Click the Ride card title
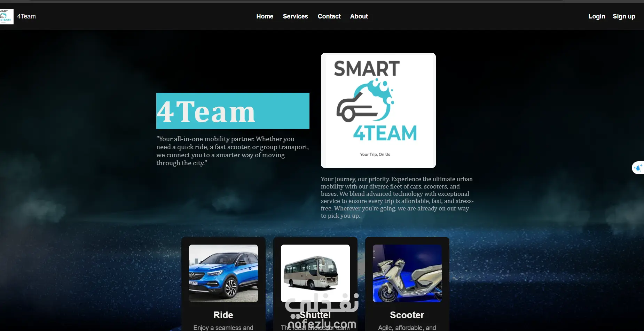 coord(223,315)
